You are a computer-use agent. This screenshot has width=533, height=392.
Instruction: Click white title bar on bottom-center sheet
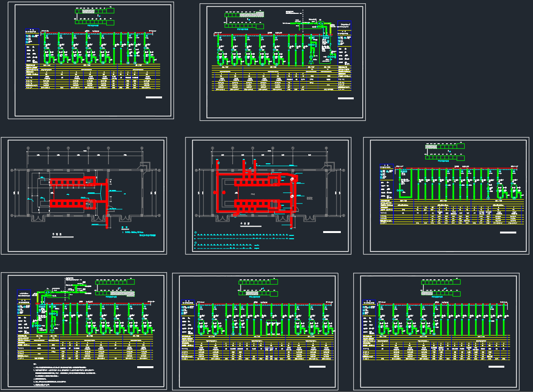(x=317, y=367)
